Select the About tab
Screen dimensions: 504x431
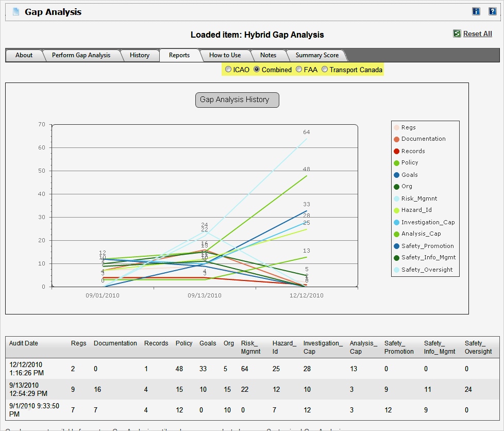coord(24,55)
